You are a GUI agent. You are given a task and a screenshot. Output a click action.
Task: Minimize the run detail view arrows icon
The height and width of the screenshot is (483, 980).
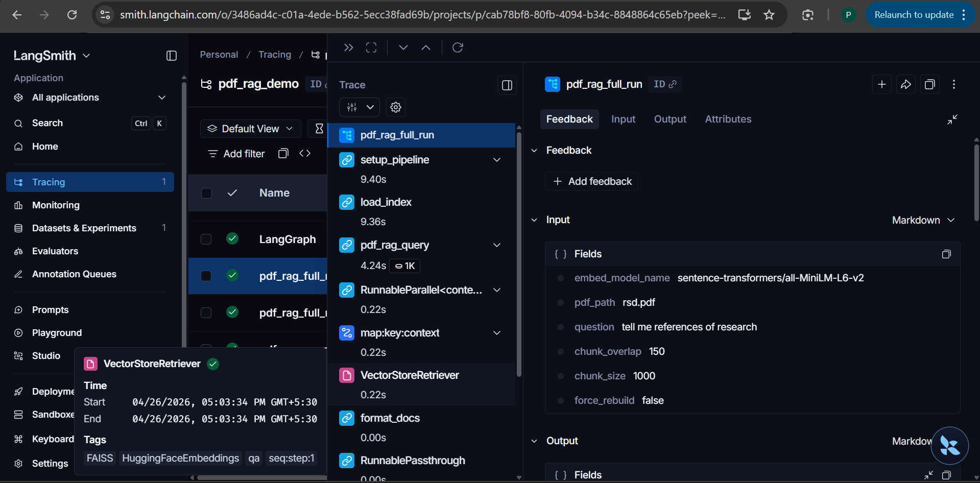coord(952,119)
